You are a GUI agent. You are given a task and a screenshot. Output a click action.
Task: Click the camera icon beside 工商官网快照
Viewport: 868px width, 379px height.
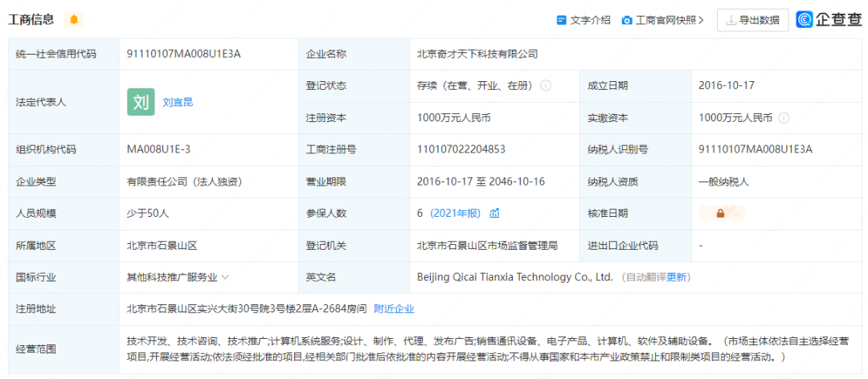tap(627, 20)
